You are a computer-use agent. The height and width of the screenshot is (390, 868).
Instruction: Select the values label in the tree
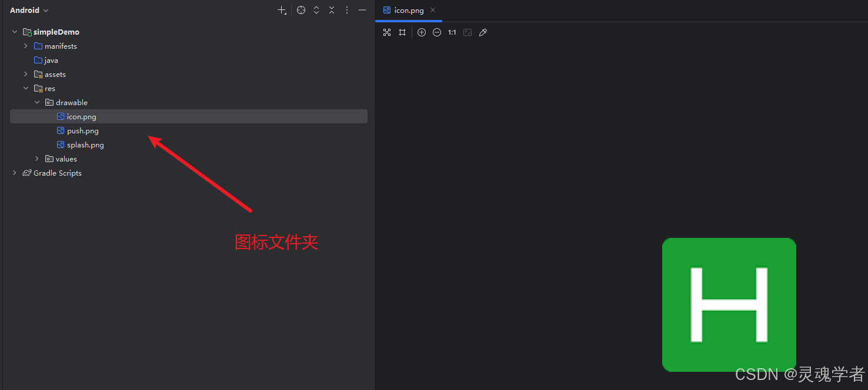(x=66, y=159)
